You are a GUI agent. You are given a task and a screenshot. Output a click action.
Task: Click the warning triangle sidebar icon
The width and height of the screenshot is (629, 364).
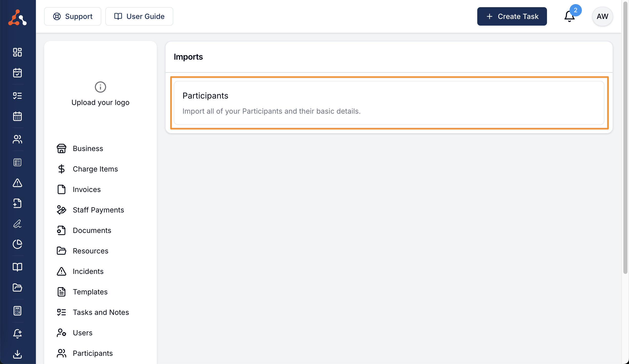[x=17, y=183]
